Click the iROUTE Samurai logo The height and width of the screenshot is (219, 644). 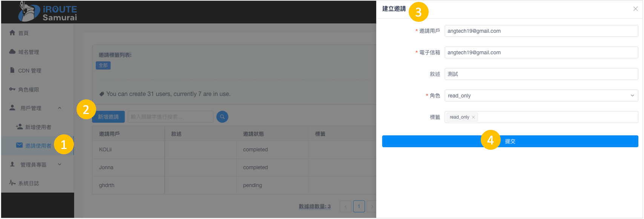48,12
